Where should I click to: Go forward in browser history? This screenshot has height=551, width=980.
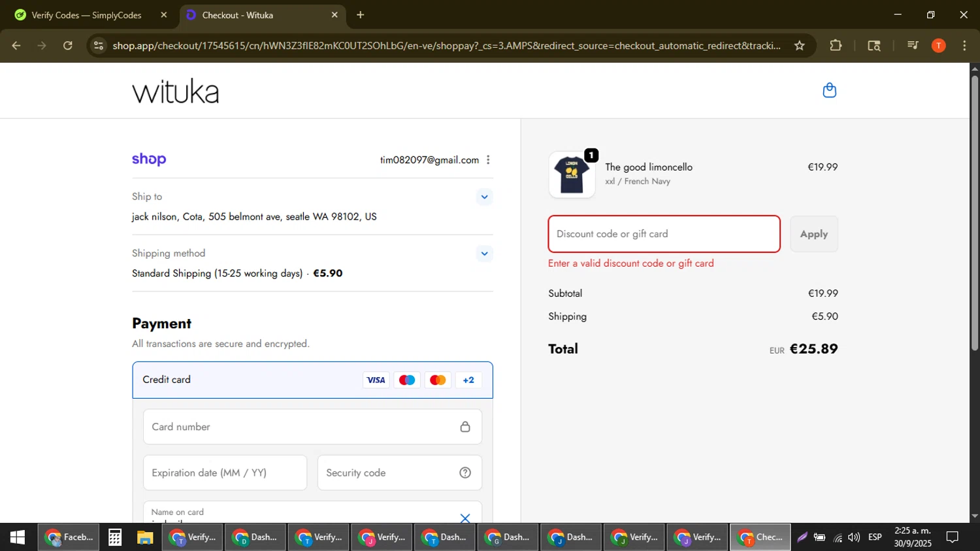coord(42,46)
